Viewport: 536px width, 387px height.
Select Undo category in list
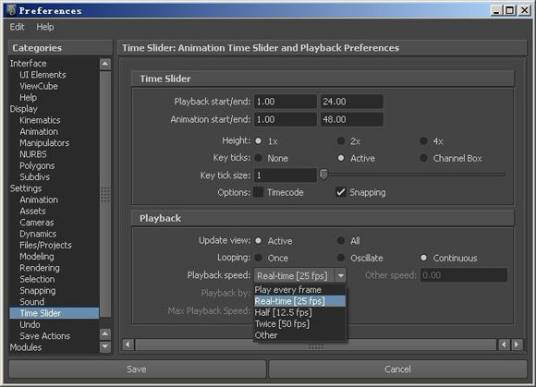pos(30,324)
